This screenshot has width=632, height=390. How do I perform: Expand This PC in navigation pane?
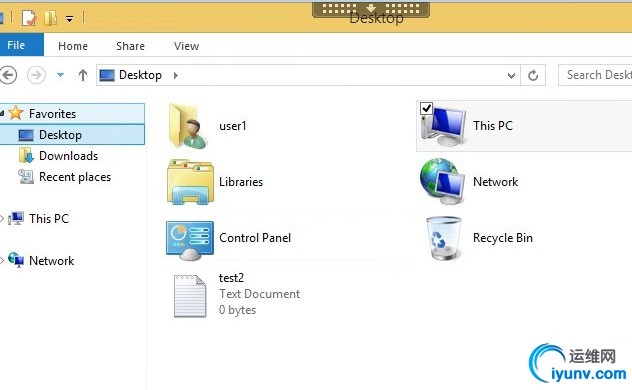click(x=2, y=219)
